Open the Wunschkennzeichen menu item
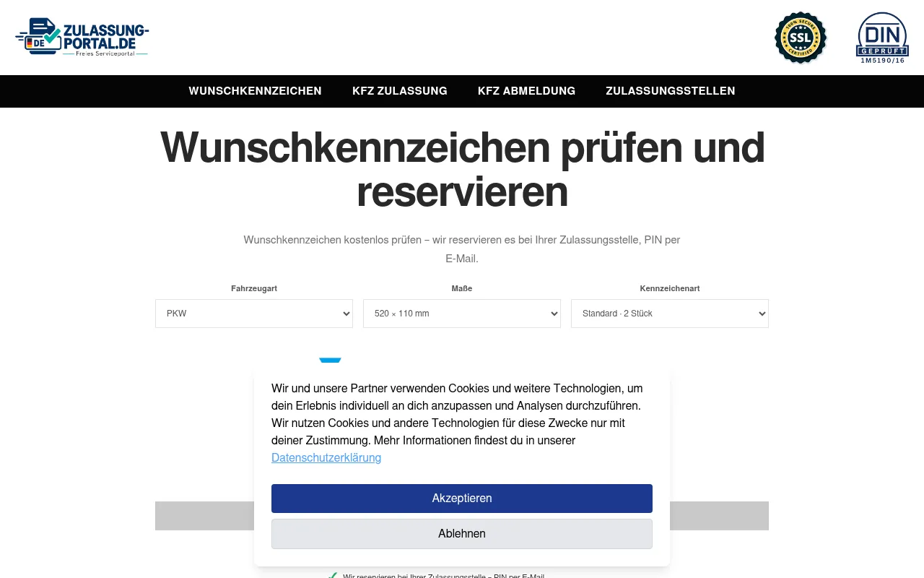The image size is (924, 578). point(255,91)
